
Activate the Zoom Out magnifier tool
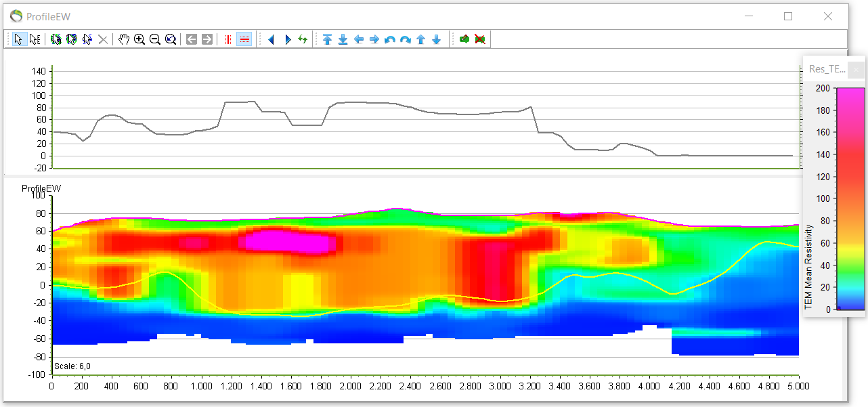point(154,39)
